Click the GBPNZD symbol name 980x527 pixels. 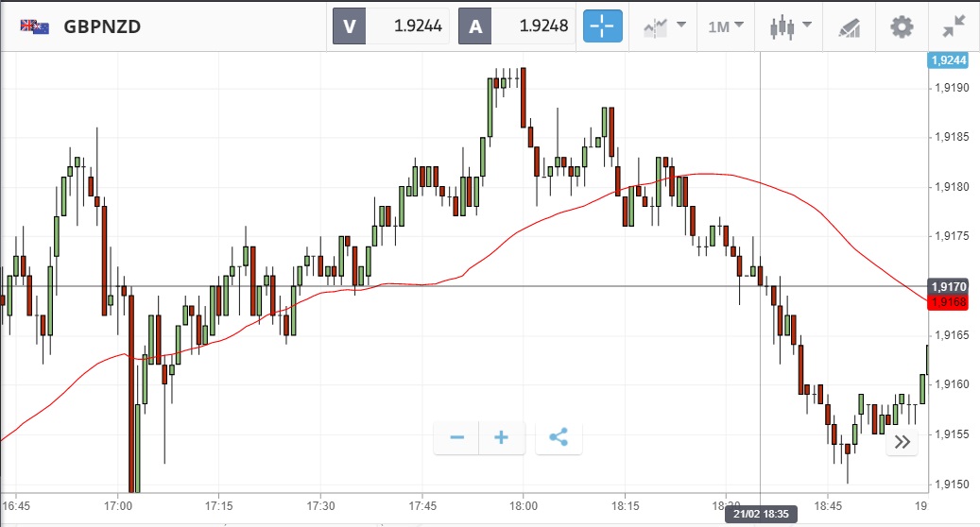tap(102, 26)
